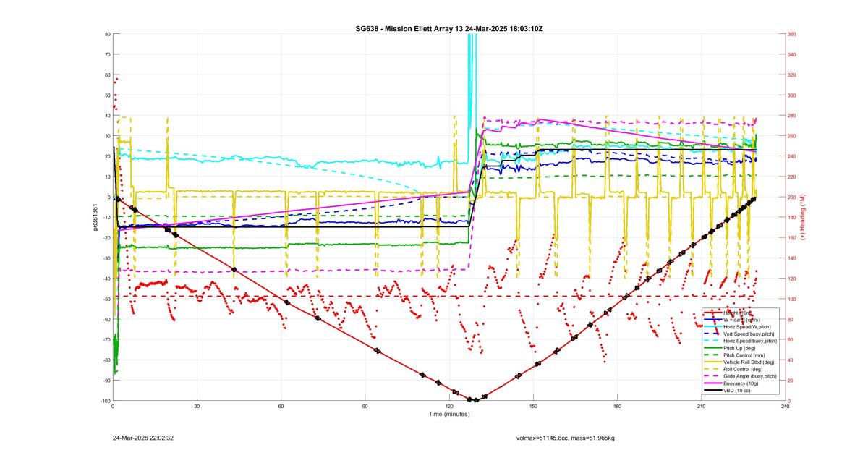Click the solid green Pitch Up legend swatch

pyautogui.click(x=712, y=348)
